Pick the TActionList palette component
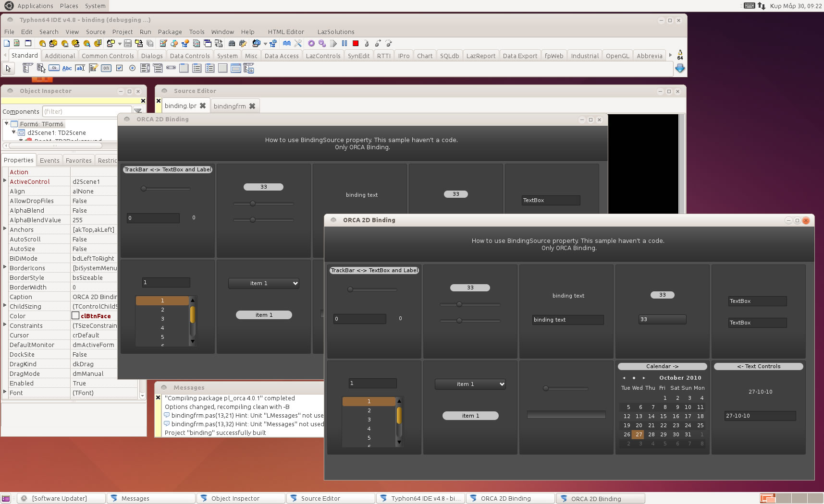 click(249, 68)
